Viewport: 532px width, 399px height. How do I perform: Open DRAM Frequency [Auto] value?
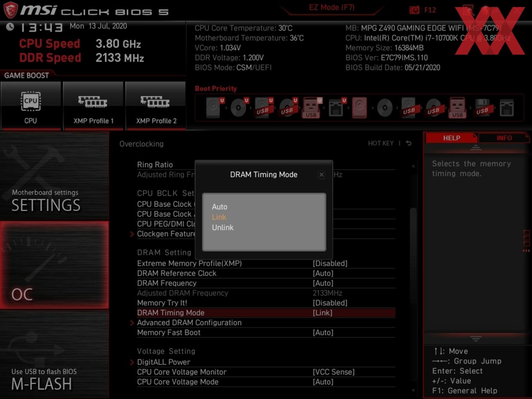click(323, 283)
